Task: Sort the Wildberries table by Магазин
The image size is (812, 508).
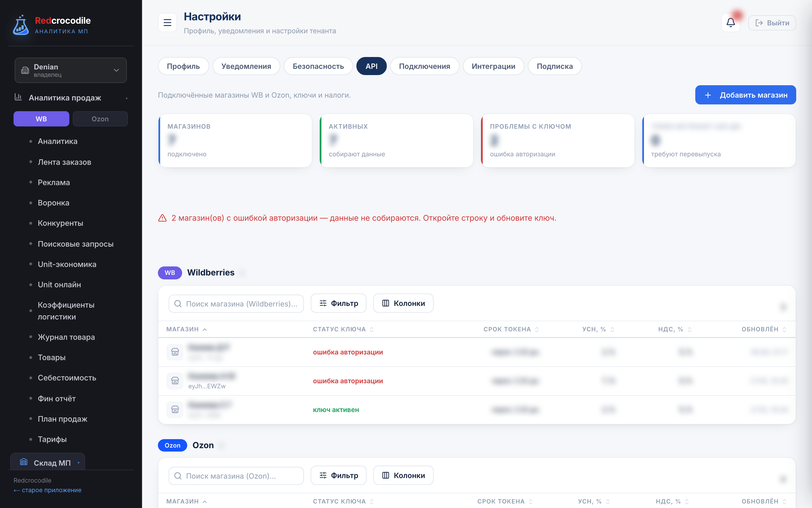Action: [x=187, y=329]
